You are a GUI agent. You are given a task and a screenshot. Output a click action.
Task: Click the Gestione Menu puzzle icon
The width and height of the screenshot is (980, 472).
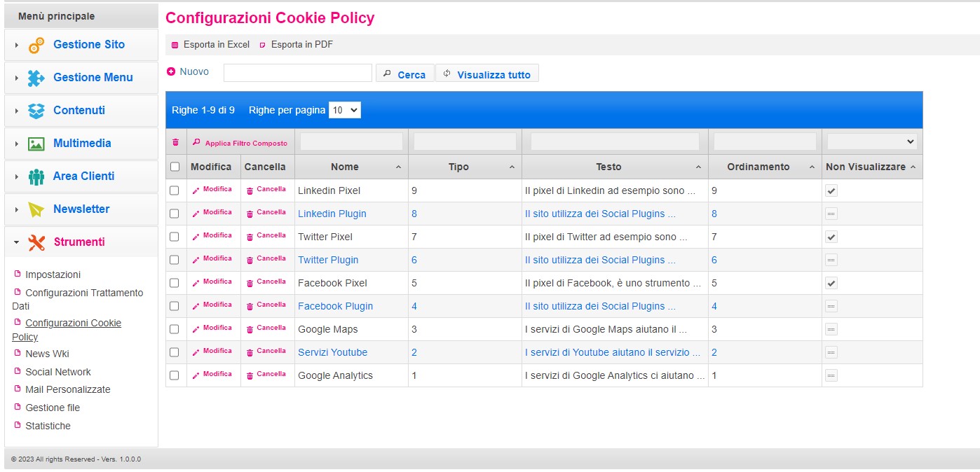[36, 78]
